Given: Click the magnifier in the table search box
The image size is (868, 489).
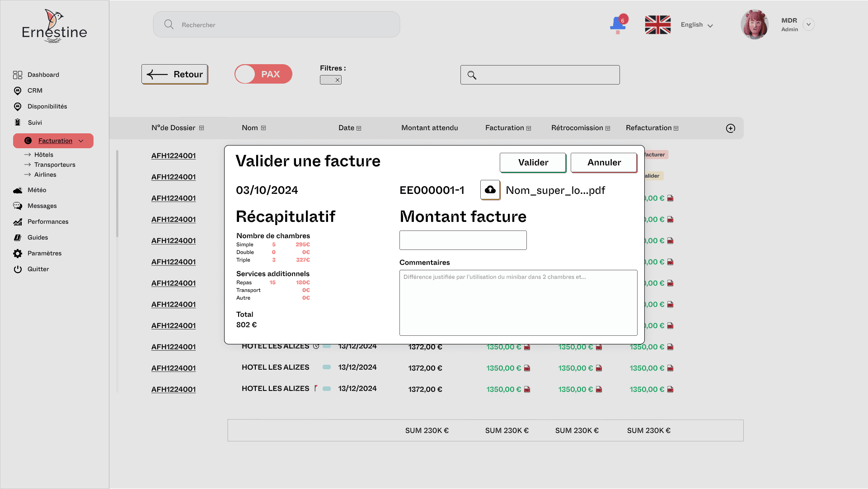Looking at the screenshot, I should point(472,75).
